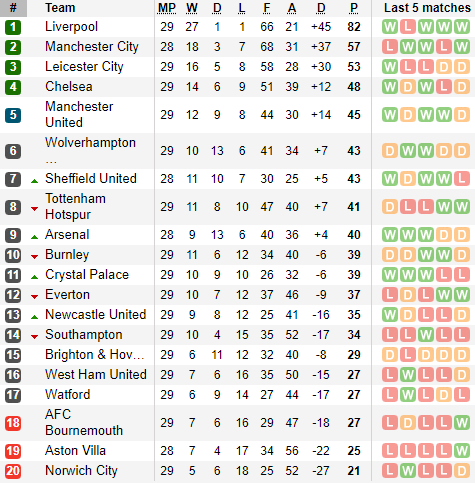Click the W wins column header
Viewport: 475px width, 483px height.
click(192, 8)
